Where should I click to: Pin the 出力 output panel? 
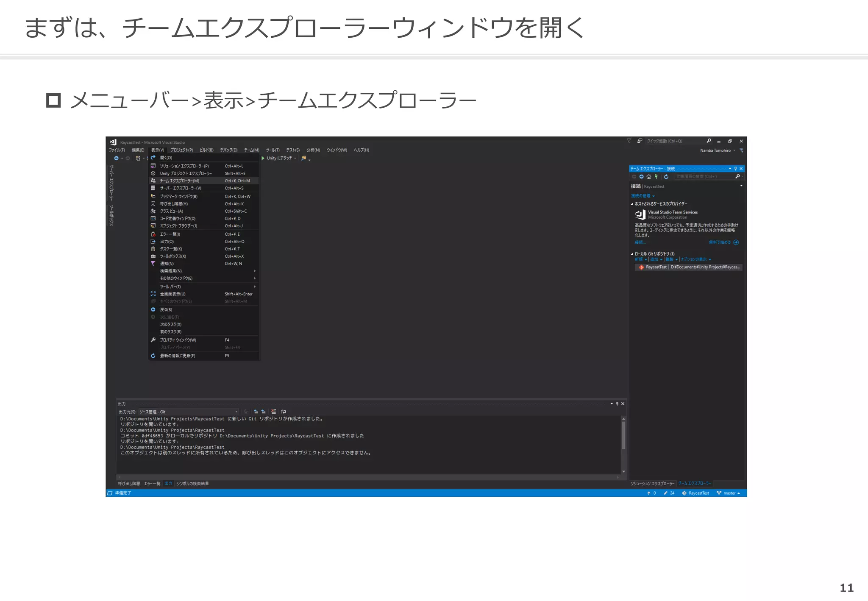click(x=617, y=403)
